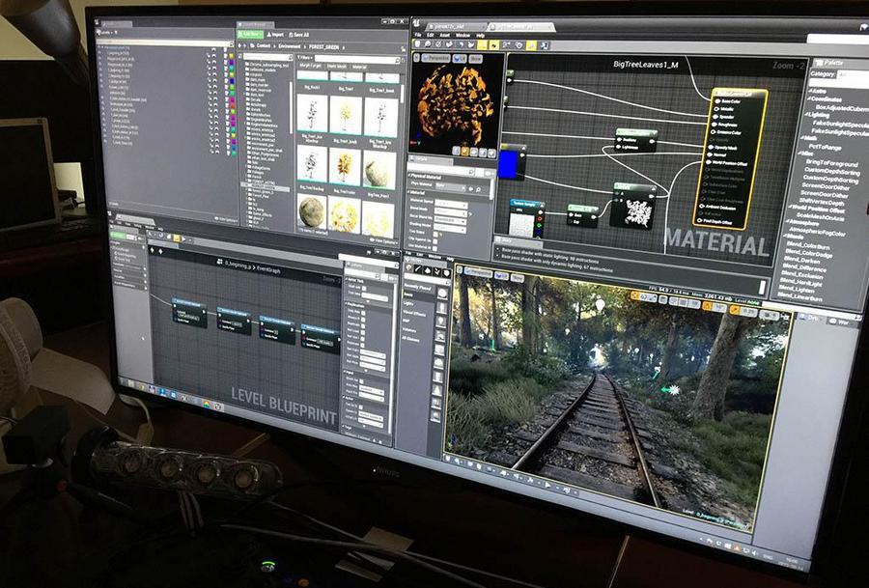The height and width of the screenshot is (588, 869).
Task: Click the Perspective button in the material preview
Action: [x=435, y=58]
